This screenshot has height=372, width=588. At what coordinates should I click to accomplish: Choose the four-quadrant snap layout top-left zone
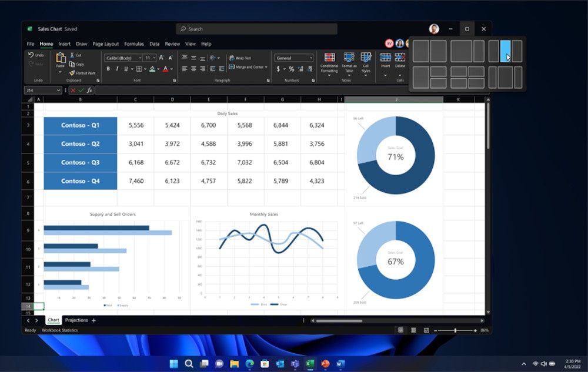[458, 72]
